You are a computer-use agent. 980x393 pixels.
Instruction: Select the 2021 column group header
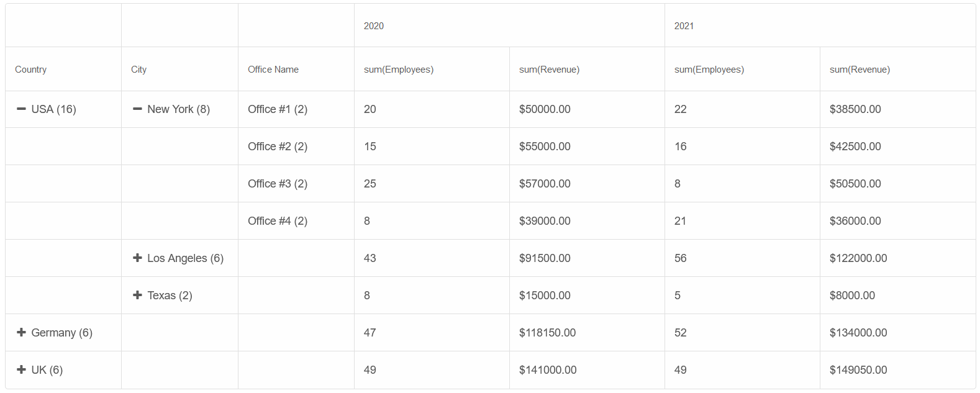coord(820,25)
